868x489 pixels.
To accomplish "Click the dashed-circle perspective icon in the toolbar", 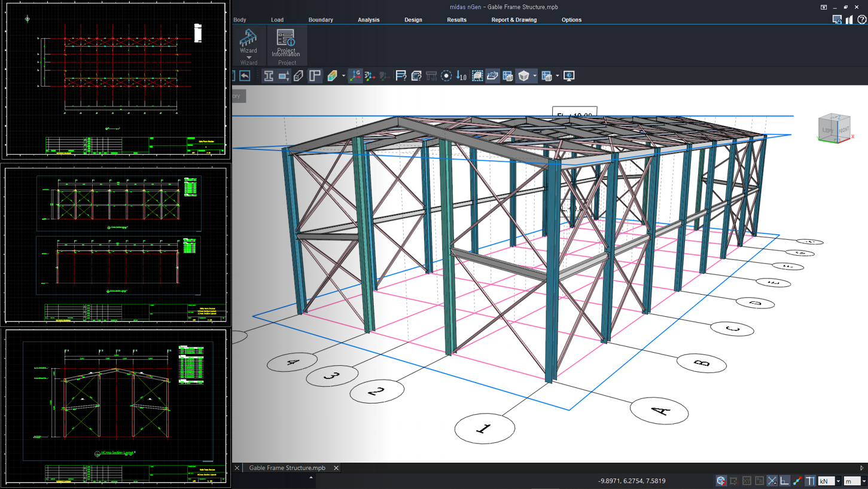I will click(446, 75).
